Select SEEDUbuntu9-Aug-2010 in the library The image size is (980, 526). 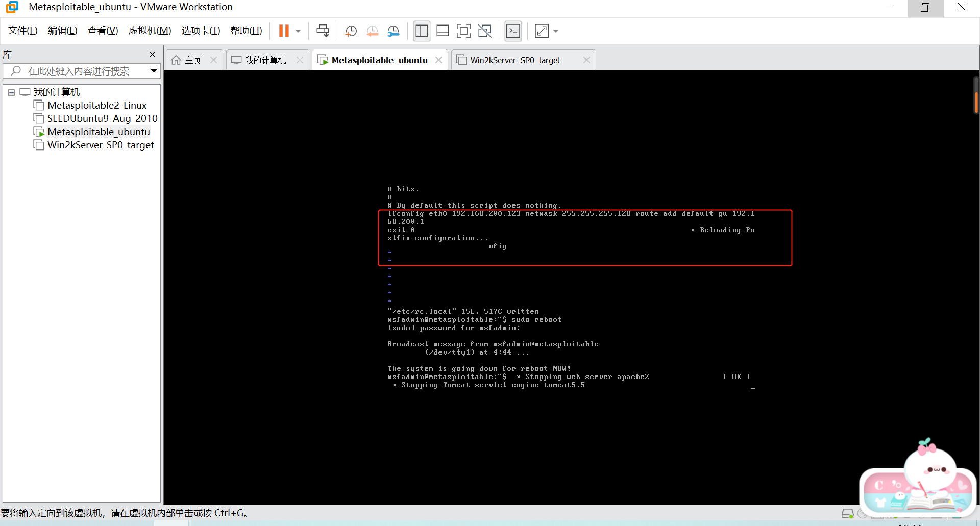click(x=103, y=119)
